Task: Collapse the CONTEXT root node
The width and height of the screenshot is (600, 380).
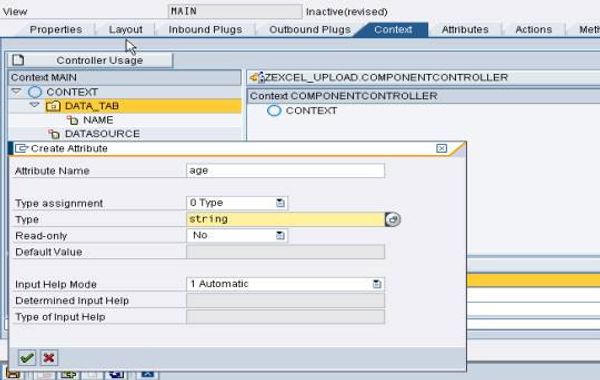Action: coord(16,91)
